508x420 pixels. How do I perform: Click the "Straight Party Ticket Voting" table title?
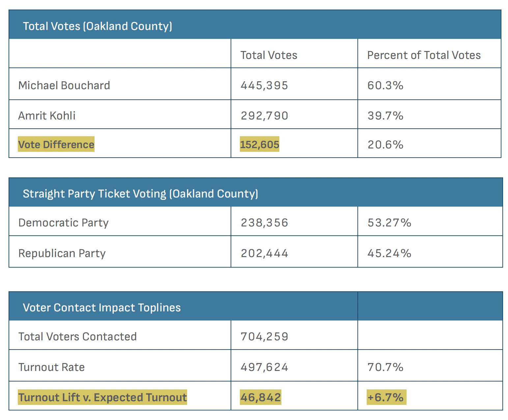click(140, 194)
